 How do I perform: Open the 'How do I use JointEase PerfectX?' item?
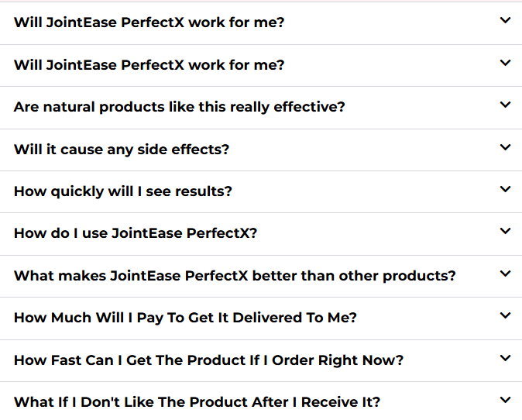[x=136, y=233]
